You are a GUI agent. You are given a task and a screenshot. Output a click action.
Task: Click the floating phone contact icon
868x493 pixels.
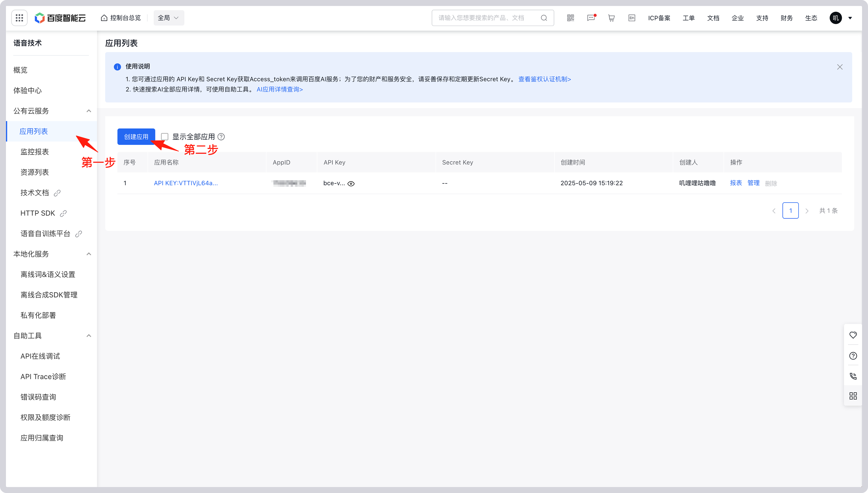(853, 376)
